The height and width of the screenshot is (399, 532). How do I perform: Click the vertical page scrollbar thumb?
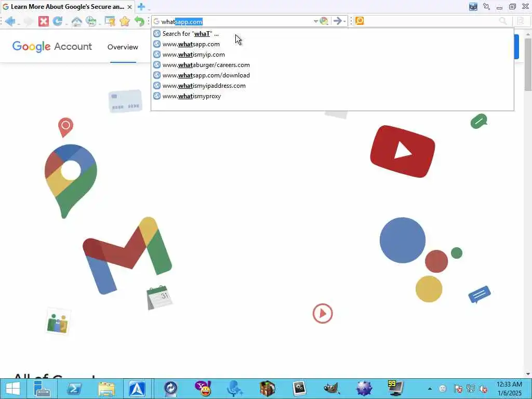(x=528, y=64)
